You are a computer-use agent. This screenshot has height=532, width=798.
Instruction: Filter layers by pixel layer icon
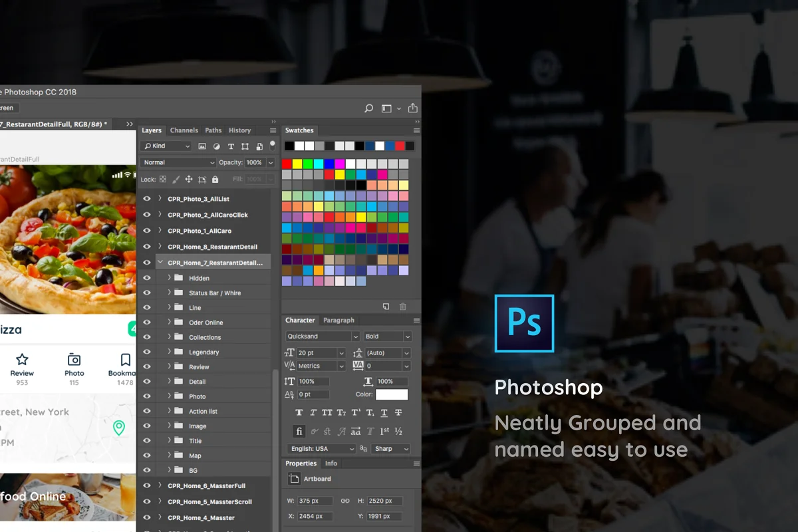click(202, 146)
